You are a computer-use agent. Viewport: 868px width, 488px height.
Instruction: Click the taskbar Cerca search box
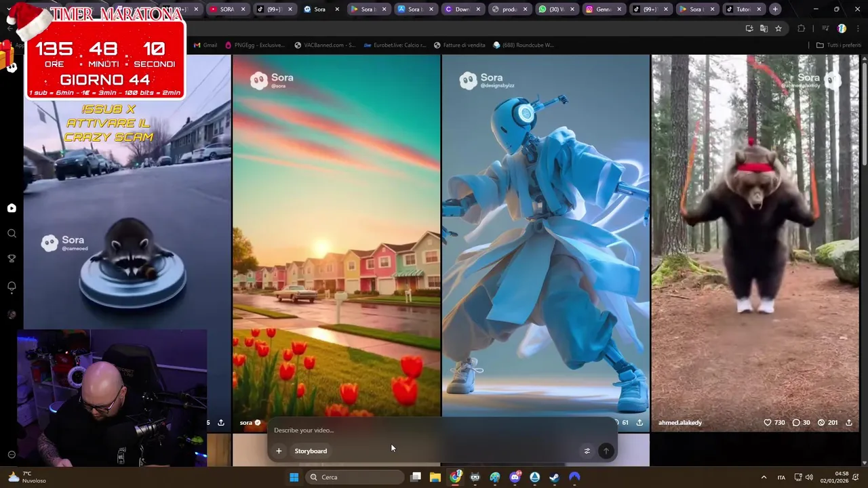354,477
